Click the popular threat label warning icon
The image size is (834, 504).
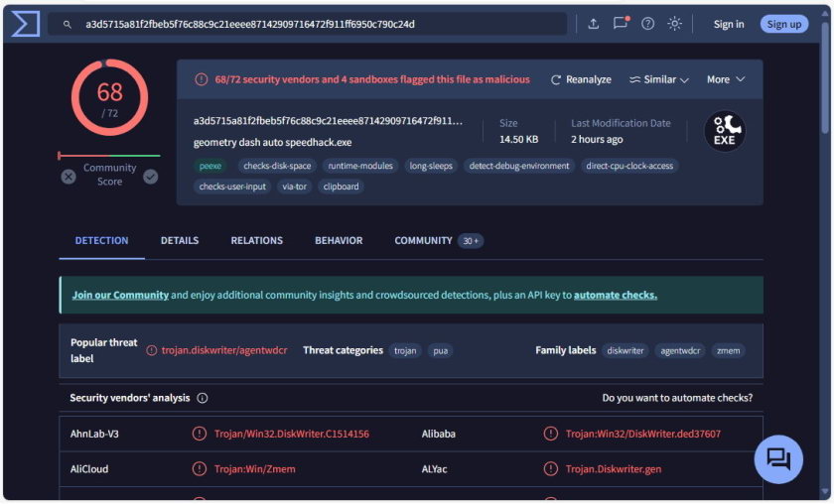(x=152, y=350)
